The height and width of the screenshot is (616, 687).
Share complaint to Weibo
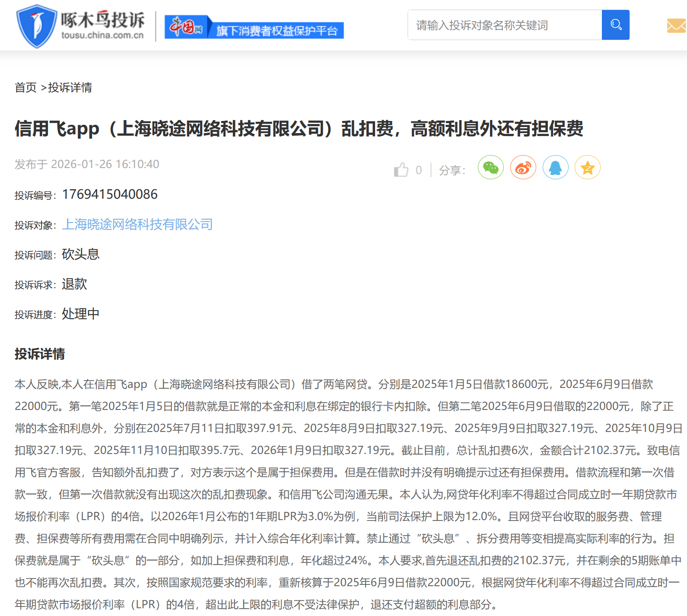(523, 167)
